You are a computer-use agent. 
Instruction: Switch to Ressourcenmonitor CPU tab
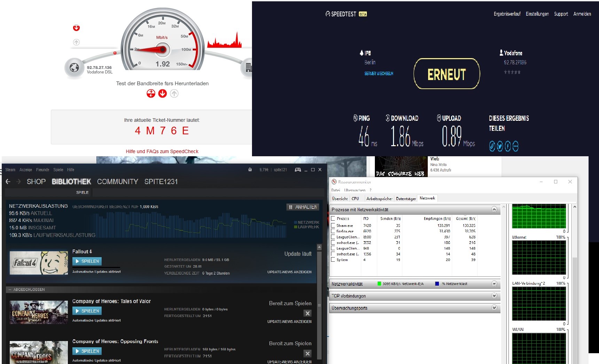tap(355, 198)
